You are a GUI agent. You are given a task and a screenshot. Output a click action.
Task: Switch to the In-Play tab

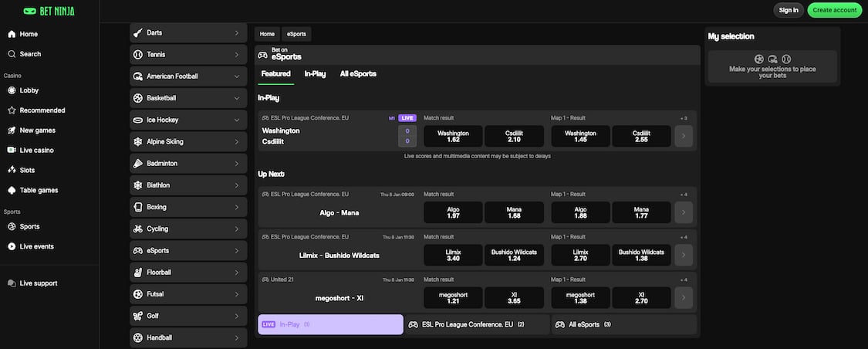[x=315, y=73]
